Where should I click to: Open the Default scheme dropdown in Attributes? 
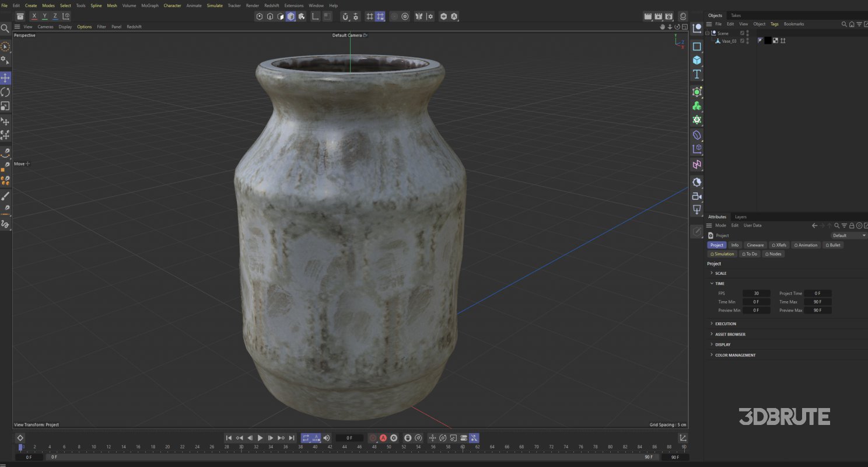[848, 235]
